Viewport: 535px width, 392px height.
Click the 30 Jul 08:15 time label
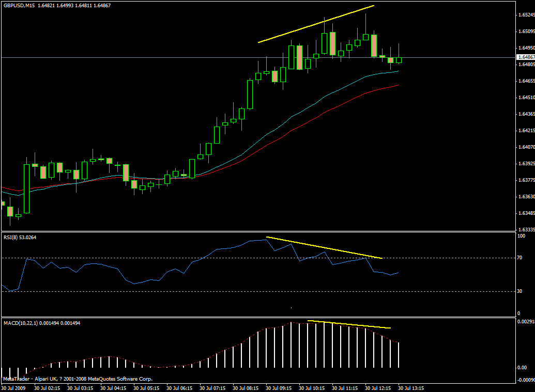click(246, 388)
